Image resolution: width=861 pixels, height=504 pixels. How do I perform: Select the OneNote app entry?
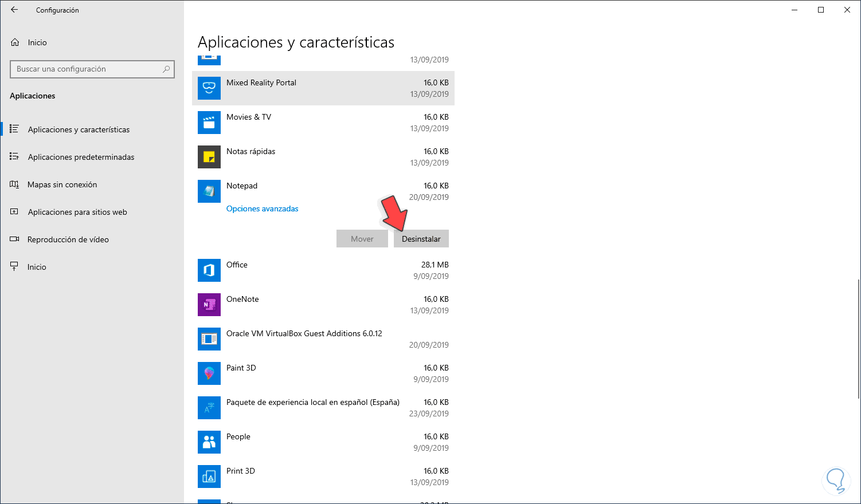[323, 305]
